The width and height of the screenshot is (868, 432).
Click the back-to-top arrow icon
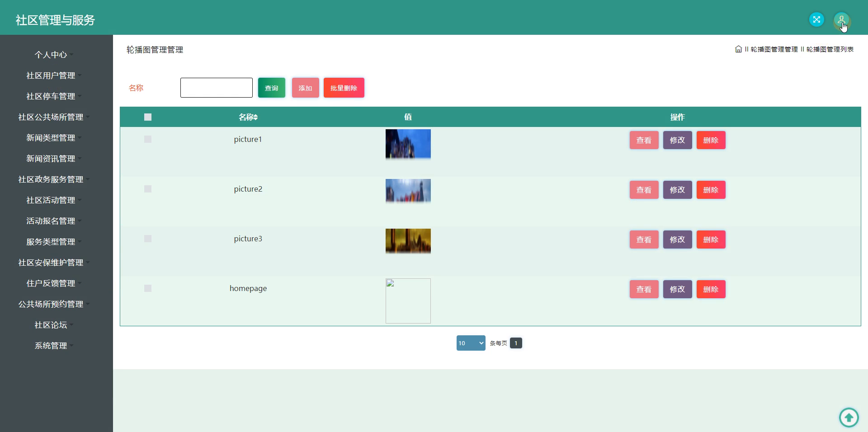click(849, 417)
